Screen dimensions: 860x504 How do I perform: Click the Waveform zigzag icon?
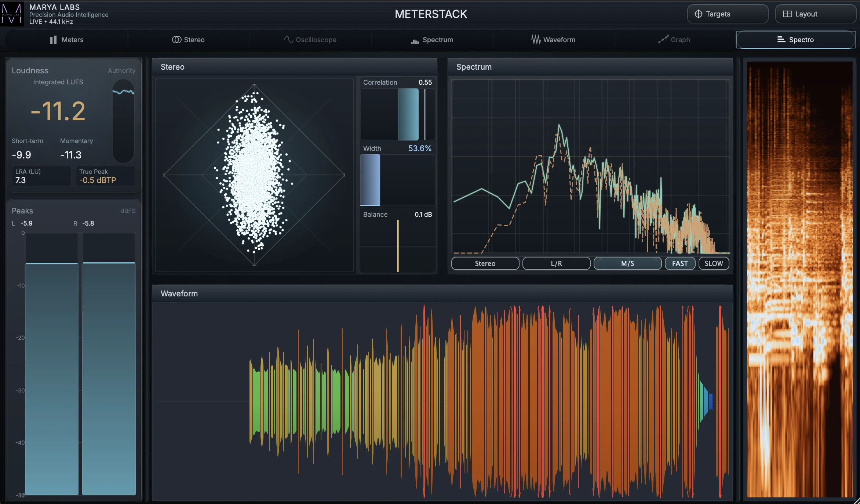click(536, 40)
